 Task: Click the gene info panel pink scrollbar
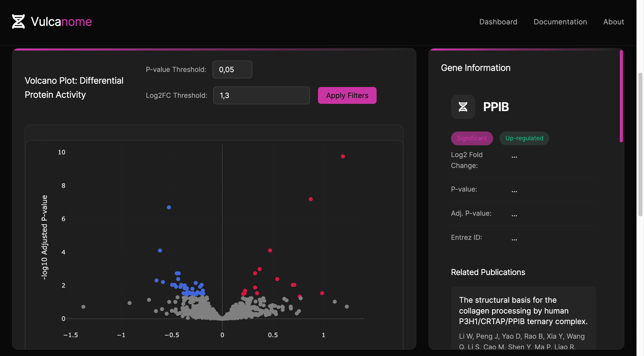(x=621, y=96)
